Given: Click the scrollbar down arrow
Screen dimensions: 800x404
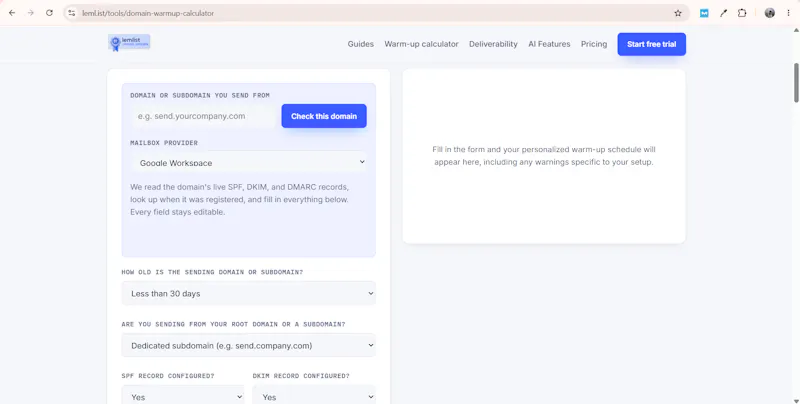Looking at the screenshot, I should tap(795, 400).
